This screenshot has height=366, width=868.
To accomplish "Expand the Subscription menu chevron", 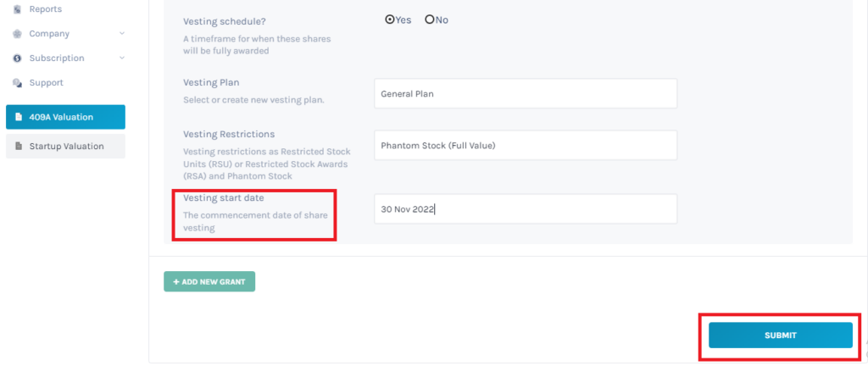I will (x=122, y=58).
